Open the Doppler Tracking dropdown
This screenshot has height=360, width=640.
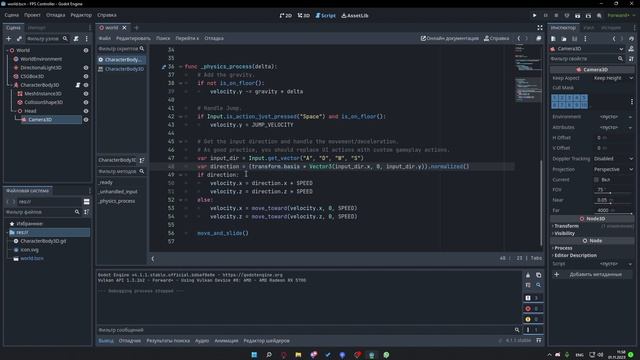pos(613,158)
